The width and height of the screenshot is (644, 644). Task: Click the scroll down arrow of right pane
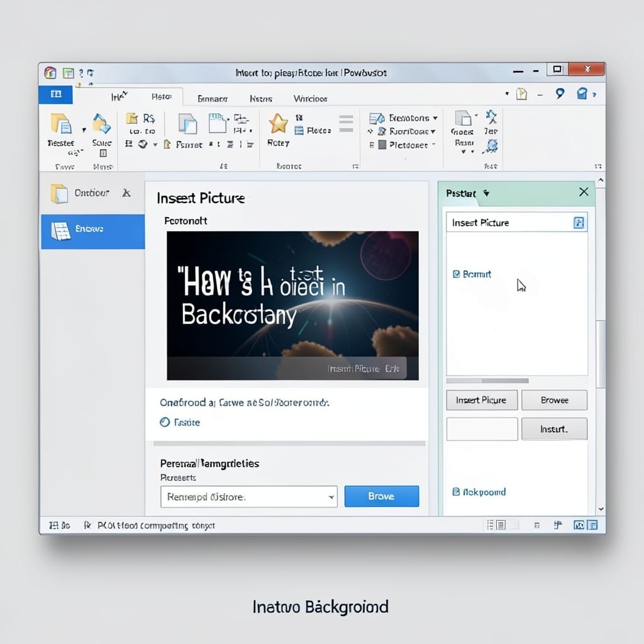(x=601, y=509)
